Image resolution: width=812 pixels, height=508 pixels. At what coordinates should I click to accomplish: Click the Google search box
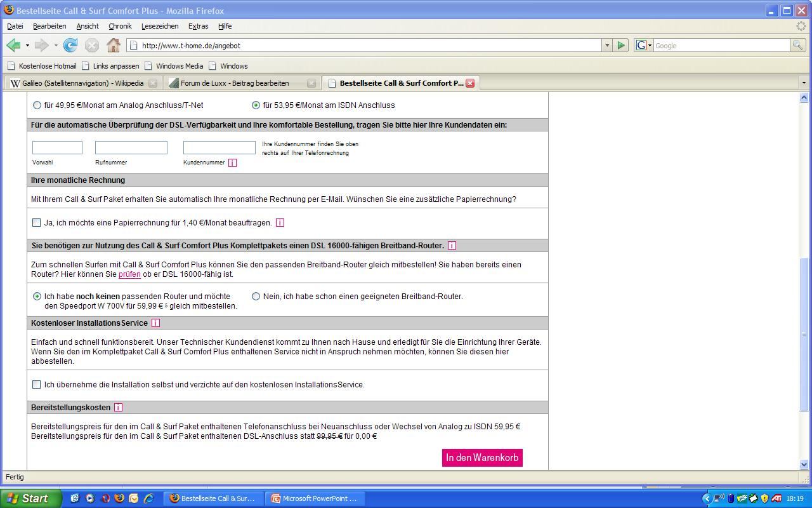[721, 45]
